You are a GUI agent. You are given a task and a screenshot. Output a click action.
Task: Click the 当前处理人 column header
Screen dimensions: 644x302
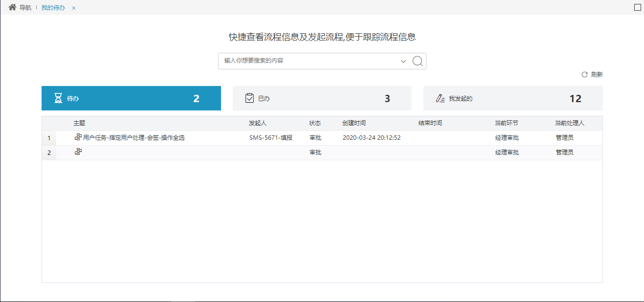click(x=570, y=123)
